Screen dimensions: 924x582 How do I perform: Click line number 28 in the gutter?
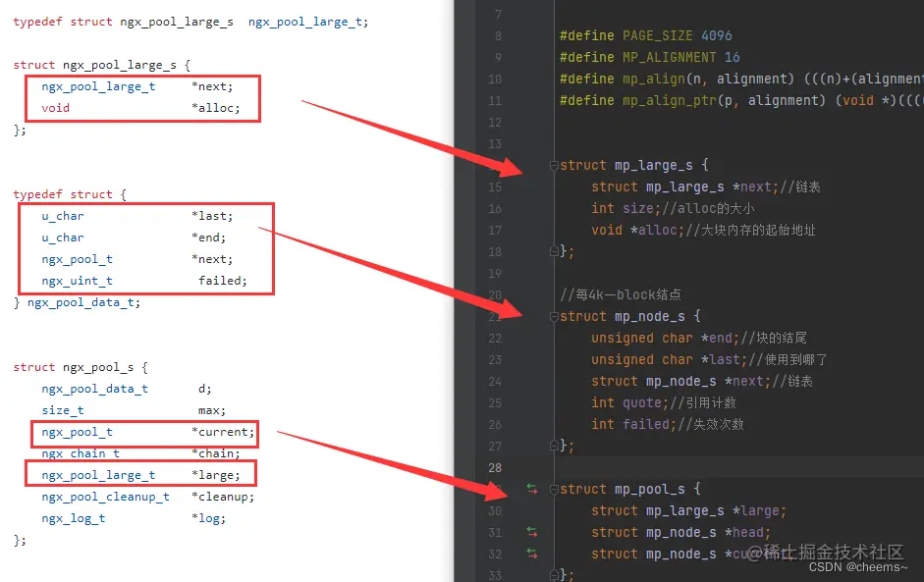tap(495, 468)
